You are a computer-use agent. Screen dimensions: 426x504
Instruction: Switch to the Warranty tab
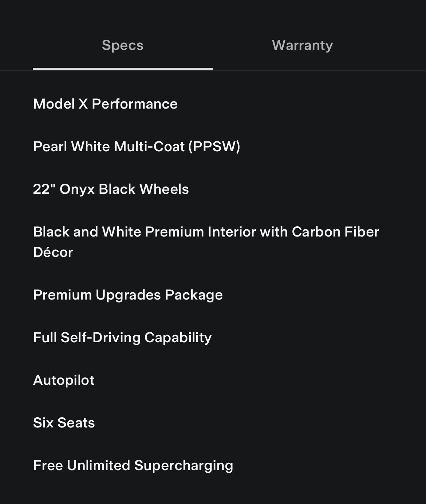coord(302,45)
